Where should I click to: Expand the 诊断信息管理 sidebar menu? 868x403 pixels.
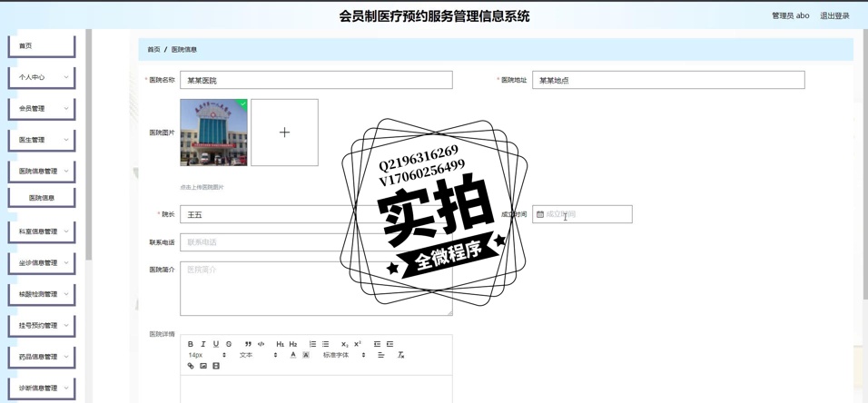click(42, 388)
